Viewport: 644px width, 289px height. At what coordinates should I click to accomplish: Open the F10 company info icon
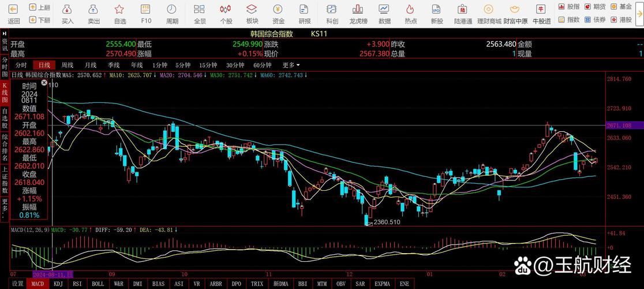[146, 10]
